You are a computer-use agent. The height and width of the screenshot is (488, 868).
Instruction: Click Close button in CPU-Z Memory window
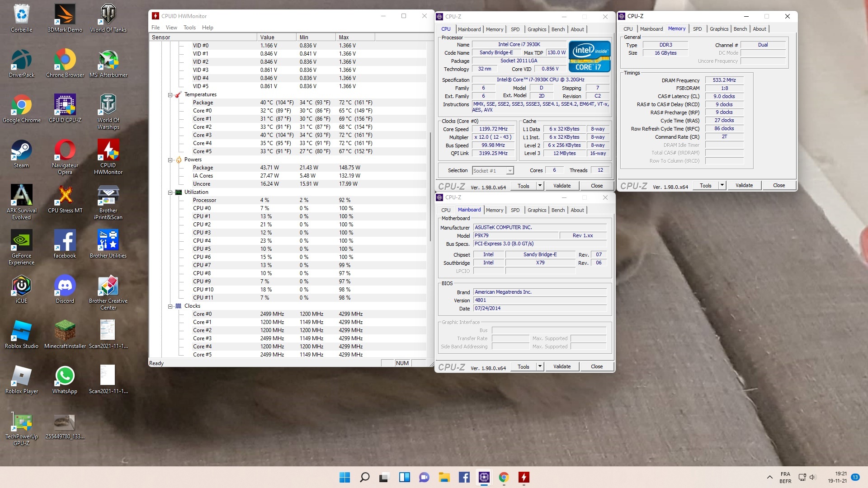pyautogui.click(x=778, y=185)
